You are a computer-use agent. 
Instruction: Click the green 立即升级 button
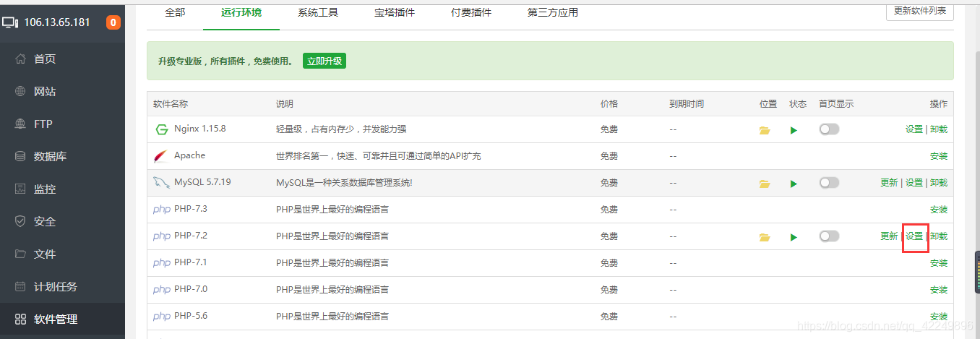(324, 61)
